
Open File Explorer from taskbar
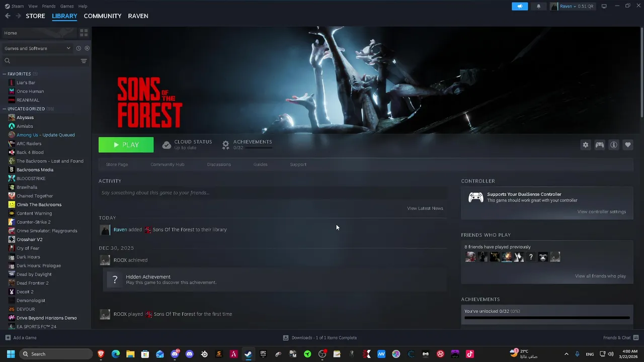pos(130,354)
